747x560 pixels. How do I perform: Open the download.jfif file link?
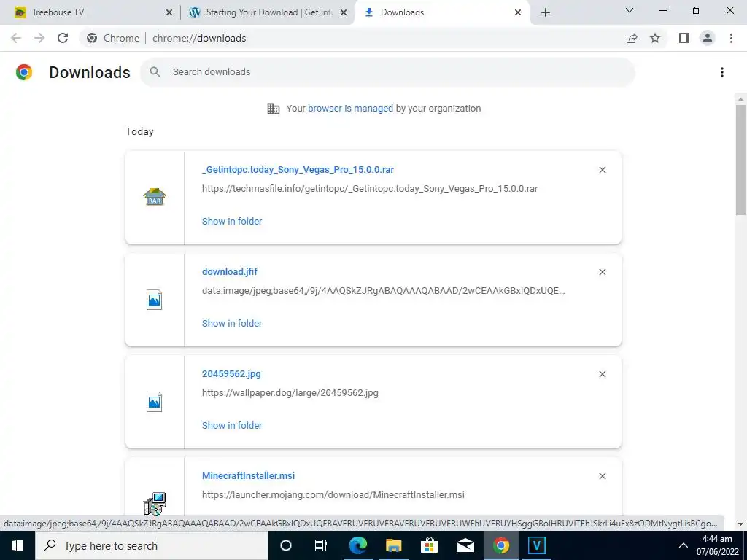(x=230, y=272)
